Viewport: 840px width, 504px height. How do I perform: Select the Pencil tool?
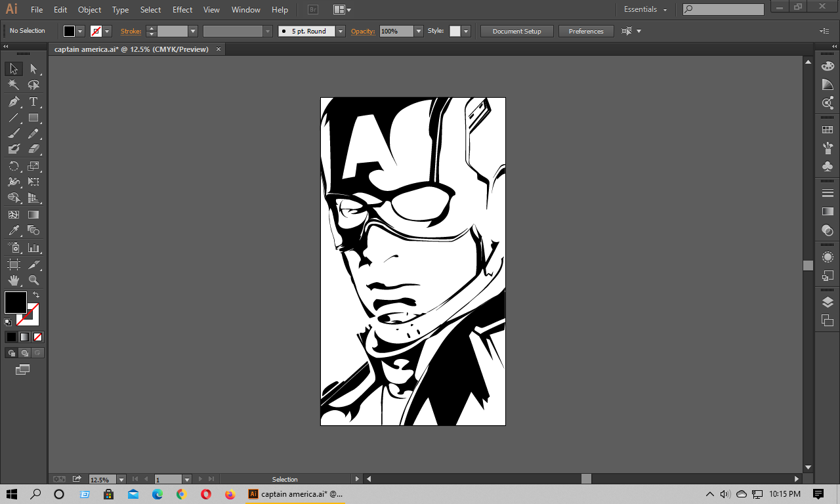[x=33, y=133]
